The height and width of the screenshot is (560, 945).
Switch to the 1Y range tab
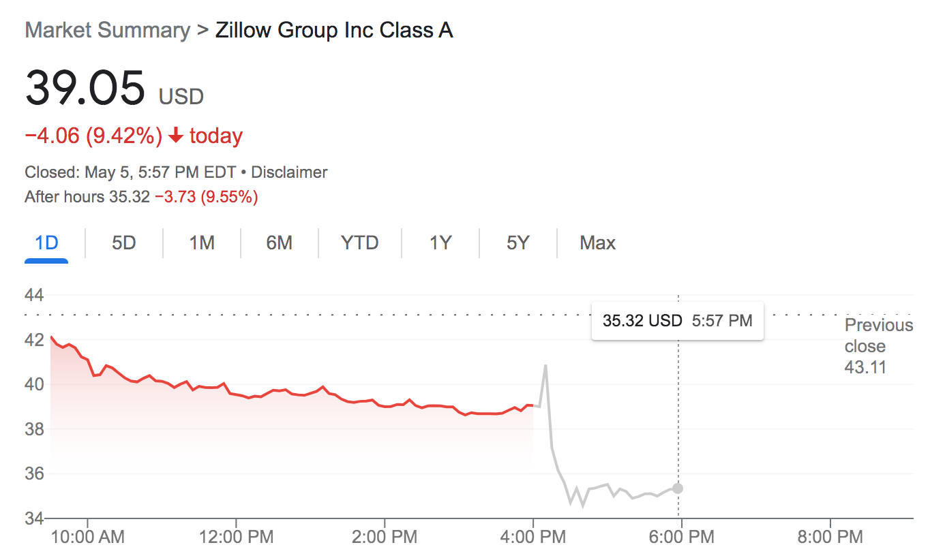coord(440,243)
